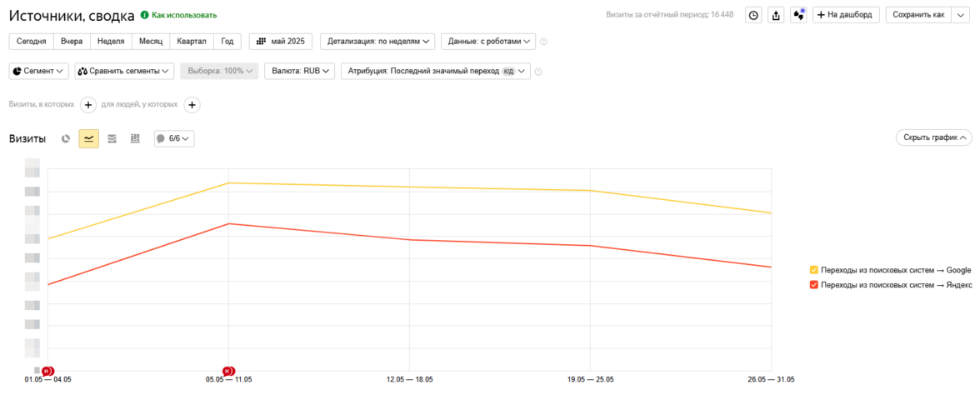Switch to the bar chart view
The image size is (980, 405).
pyautogui.click(x=135, y=138)
